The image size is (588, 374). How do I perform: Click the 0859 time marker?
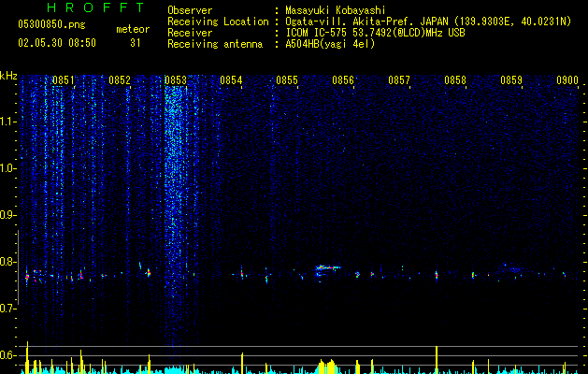[511, 80]
